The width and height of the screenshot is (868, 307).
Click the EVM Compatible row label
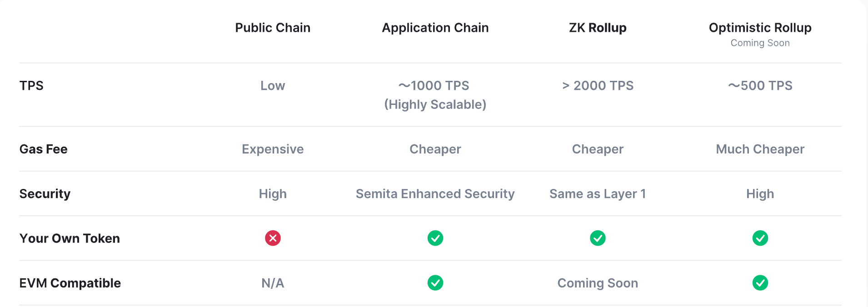point(70,283)
